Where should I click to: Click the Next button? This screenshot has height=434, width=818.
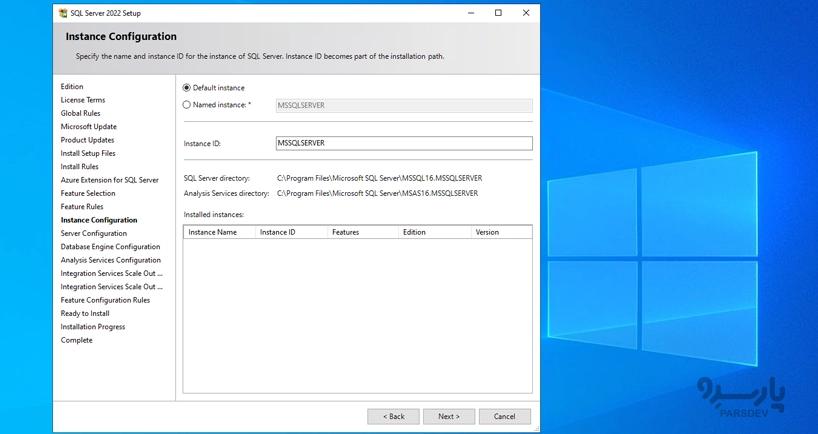click(449, 416)
